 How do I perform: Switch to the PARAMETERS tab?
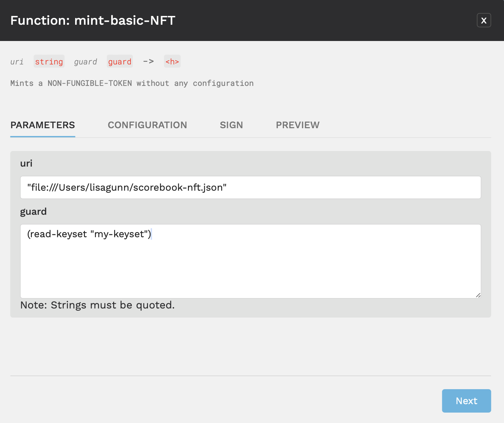pos(43,125)
